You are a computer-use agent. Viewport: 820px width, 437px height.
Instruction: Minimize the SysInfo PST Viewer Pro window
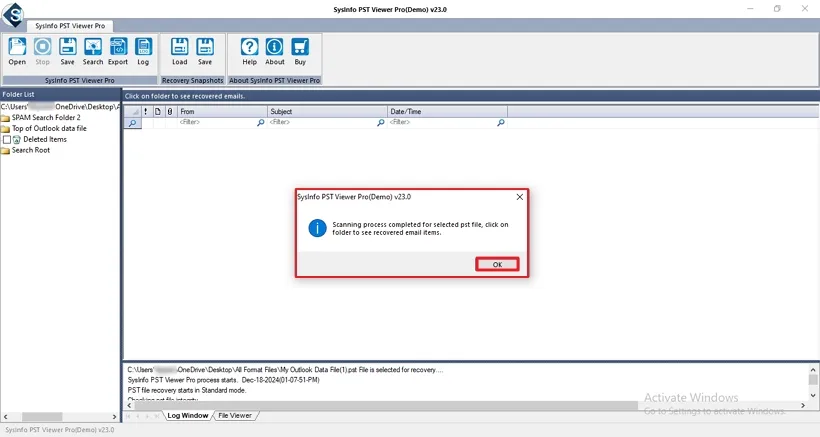click(x=750, y=9)
